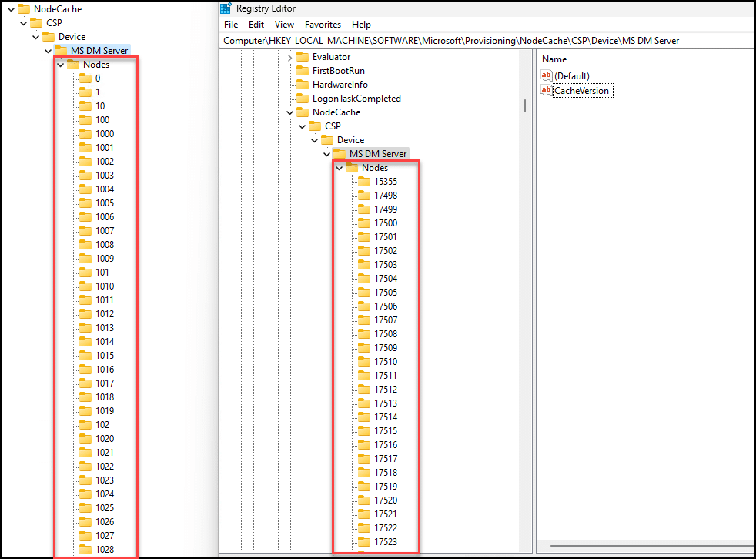Select folder icon of node 10 in left tree
Image resolution: width=756 pixels, height=559 pixels.
[85, 106]
